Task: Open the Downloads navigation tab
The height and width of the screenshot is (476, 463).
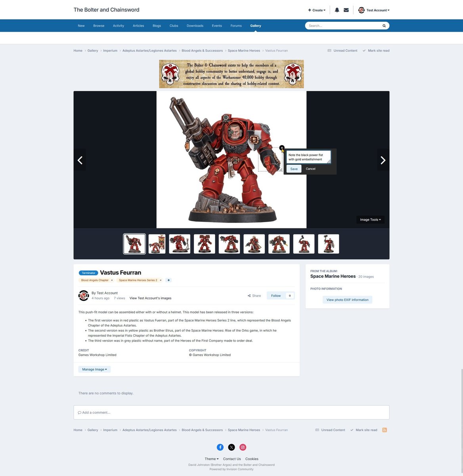Action: click(195, 26)
